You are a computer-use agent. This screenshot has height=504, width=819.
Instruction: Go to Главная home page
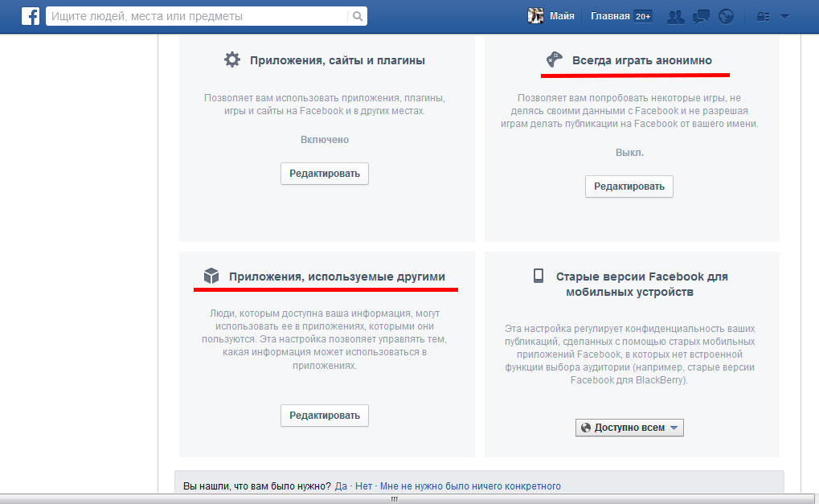[611, 16]
